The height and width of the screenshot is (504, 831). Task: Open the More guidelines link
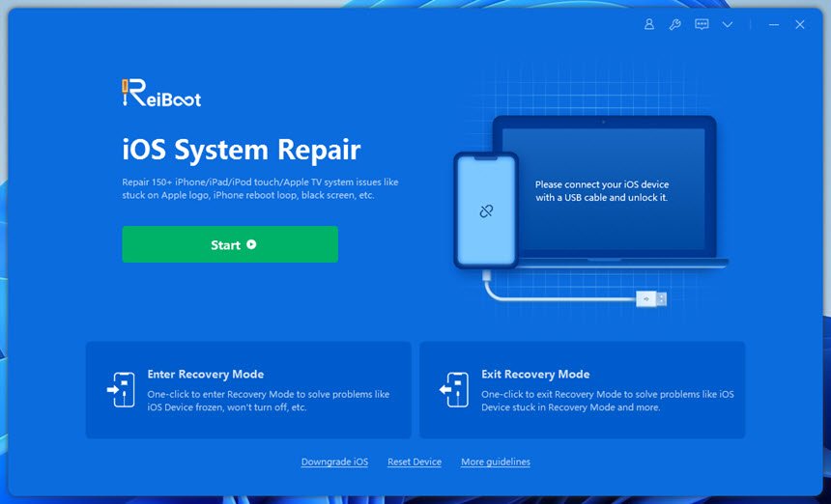pyautogui.click(x=496, y=462)
